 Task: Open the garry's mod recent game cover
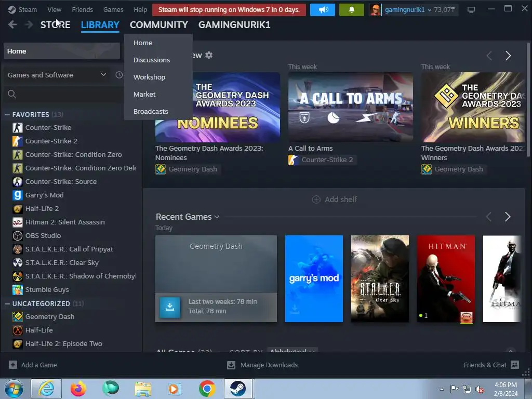[314, 278]
